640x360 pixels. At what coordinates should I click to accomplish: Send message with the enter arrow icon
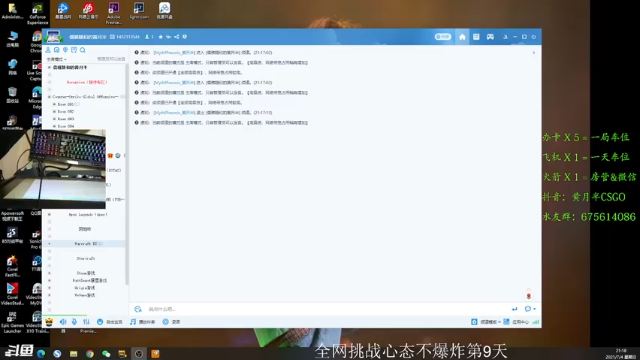pyautogui.click(x=514, y=309)
